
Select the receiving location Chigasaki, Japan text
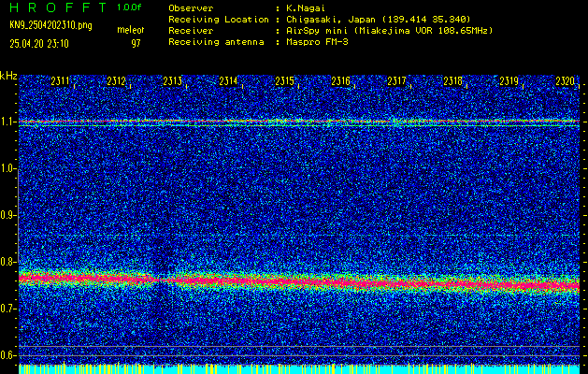click(x=379, y=19)
